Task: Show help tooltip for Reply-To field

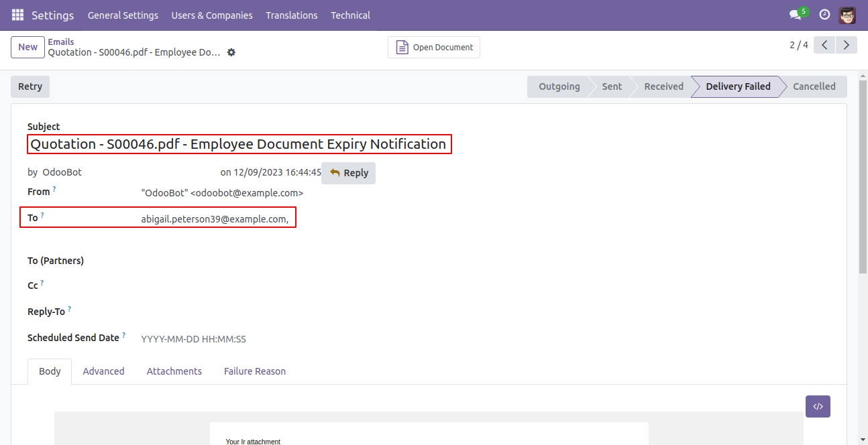Action: tap(69, 310)
